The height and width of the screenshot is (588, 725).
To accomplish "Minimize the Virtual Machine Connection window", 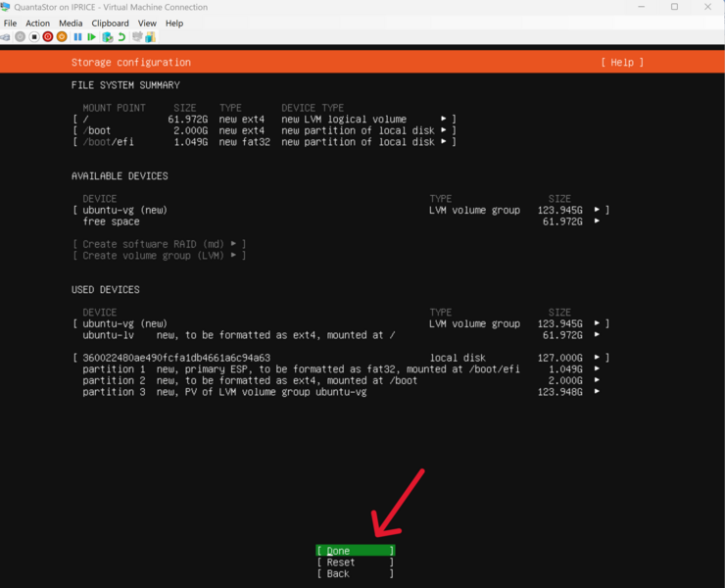I will pyautogui.click(x=642, y=7).
